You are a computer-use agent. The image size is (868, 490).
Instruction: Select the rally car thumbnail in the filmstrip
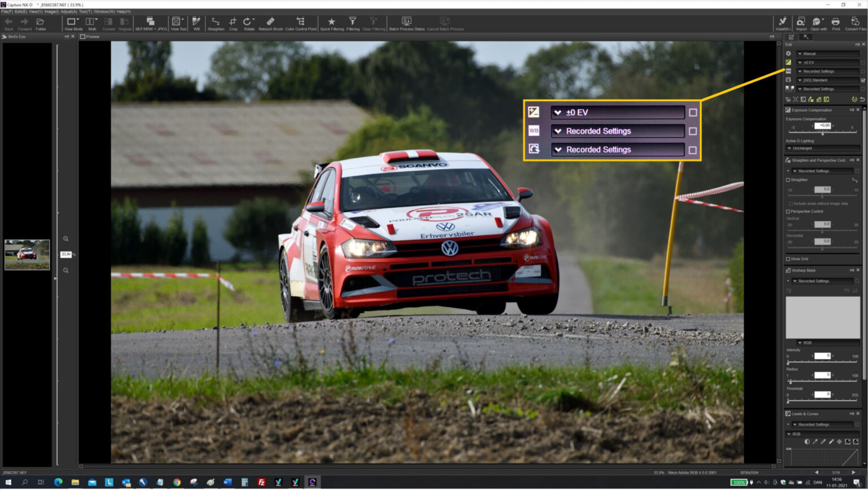[27, 254]
